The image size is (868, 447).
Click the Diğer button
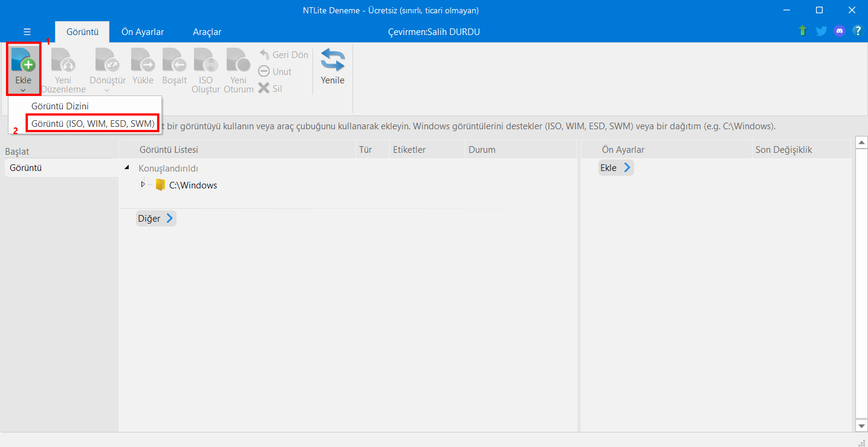click(x=157, y=218)
